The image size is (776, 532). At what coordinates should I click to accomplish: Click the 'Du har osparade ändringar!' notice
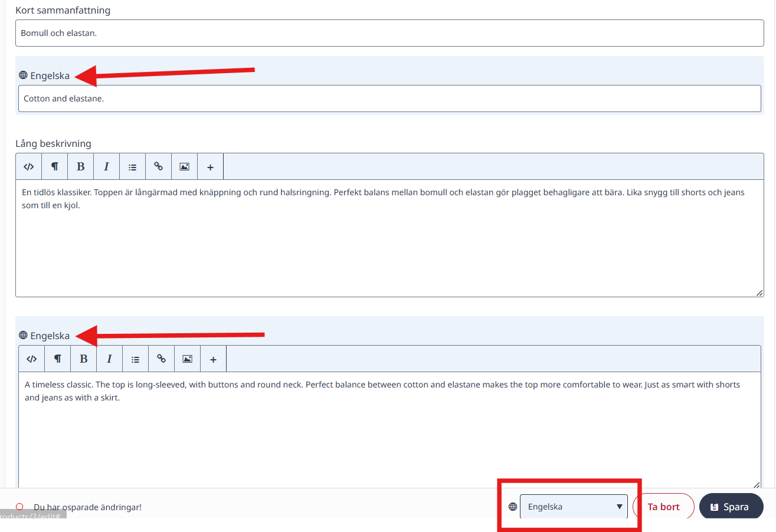[88, 507]
